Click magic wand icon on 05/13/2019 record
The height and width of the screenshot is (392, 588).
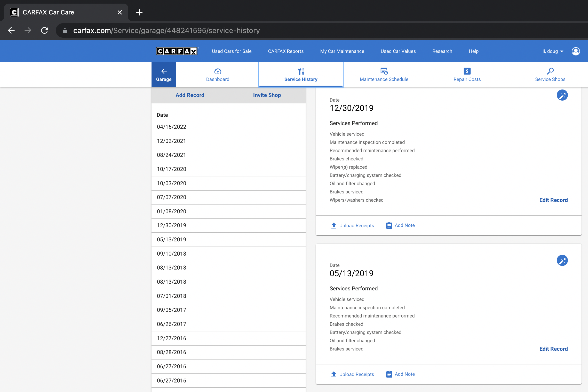562,260
